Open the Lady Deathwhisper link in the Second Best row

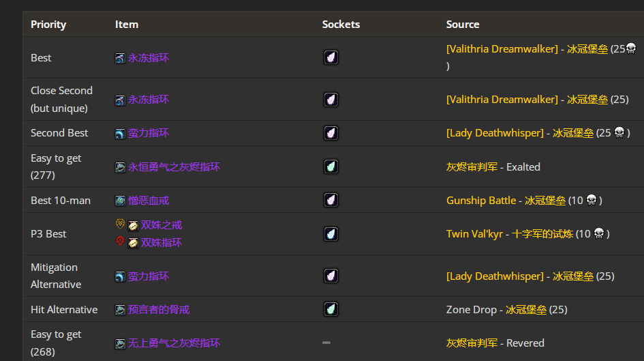pyautogui.click(x=495, y=132)
